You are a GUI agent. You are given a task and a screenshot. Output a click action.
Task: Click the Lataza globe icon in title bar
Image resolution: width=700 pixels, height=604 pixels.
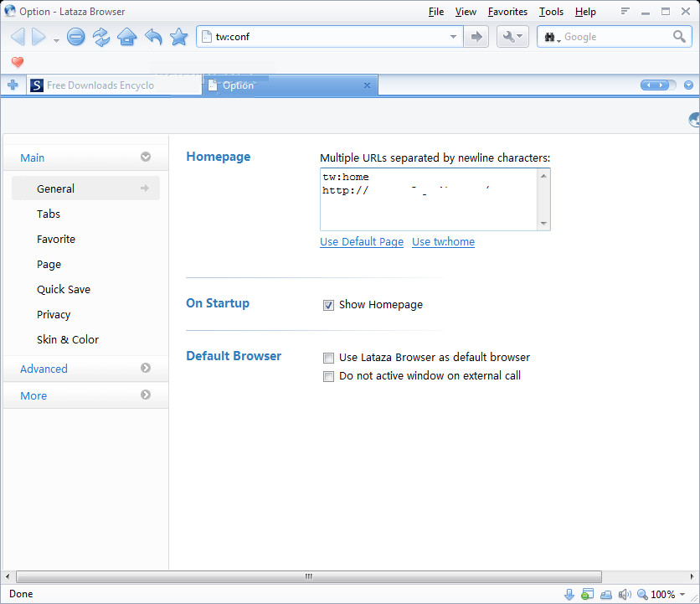10,11
